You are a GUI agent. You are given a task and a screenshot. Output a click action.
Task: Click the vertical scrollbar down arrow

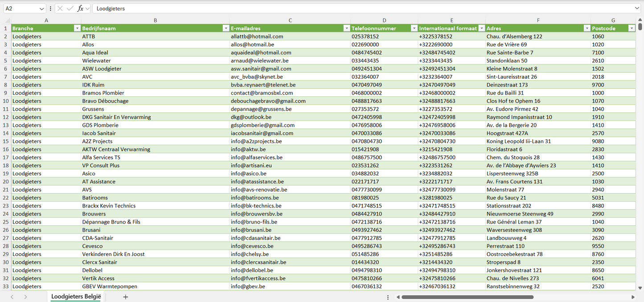(640, 288)
